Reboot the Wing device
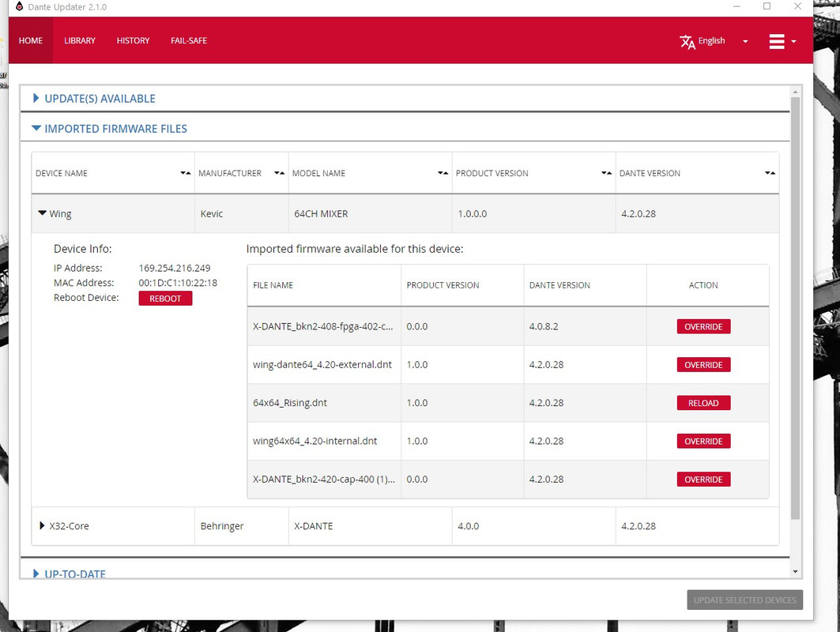 (x=165, y=299)
